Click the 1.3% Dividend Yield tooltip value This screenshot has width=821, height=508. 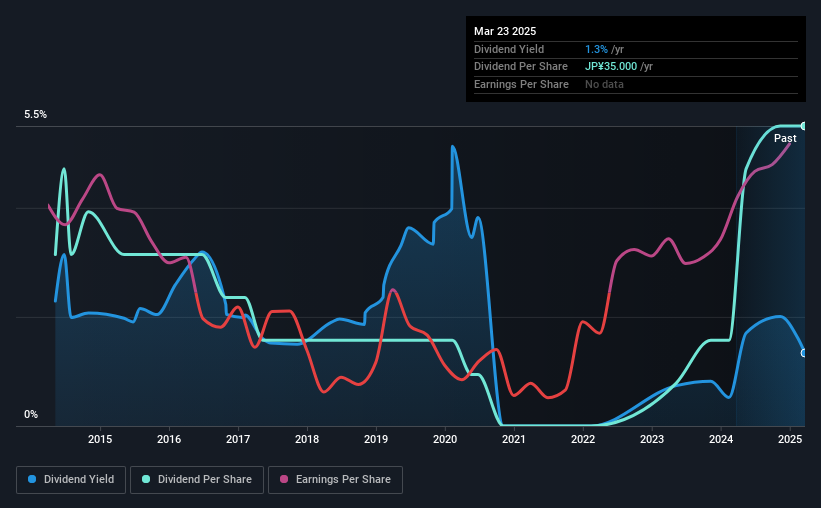[x=596, y=49]
